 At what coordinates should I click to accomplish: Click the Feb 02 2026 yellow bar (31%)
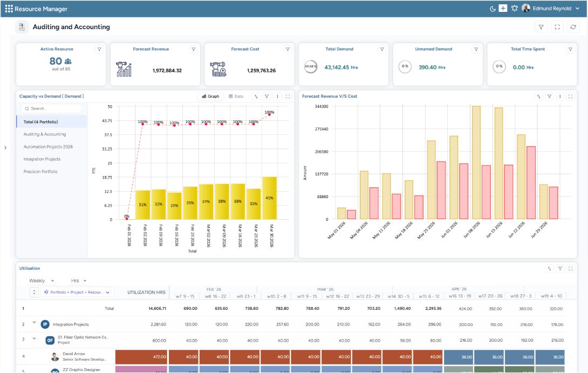[142, 205]
